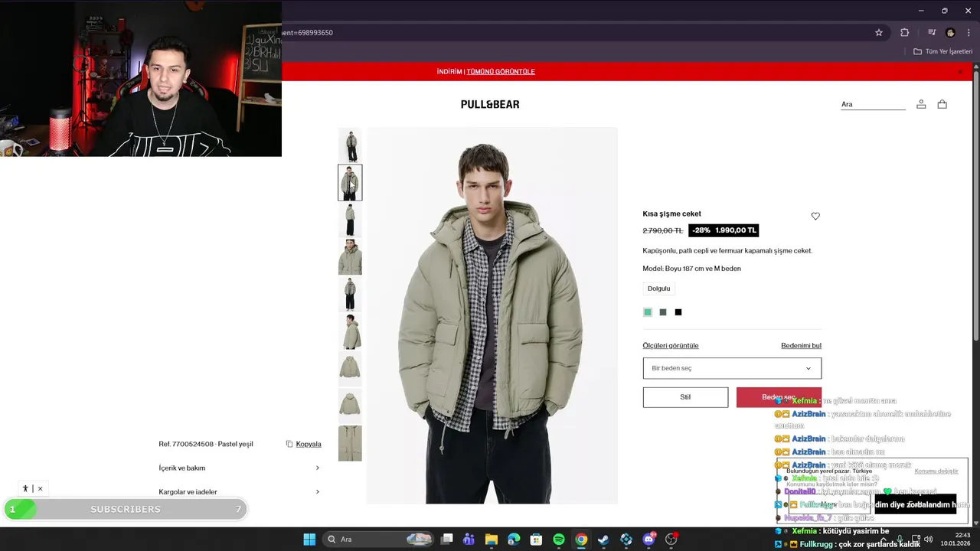Choose black color swatch
The image size is (980, 551).
coord(678,312)
